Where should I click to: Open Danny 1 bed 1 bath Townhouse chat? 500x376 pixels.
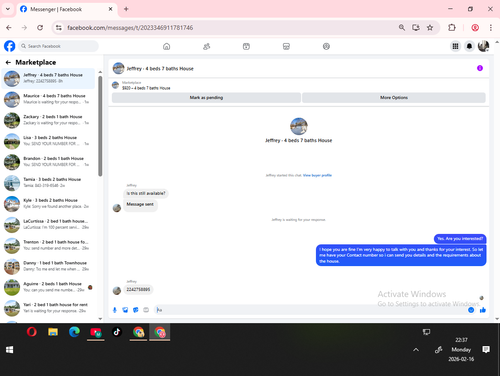(48, 266)
